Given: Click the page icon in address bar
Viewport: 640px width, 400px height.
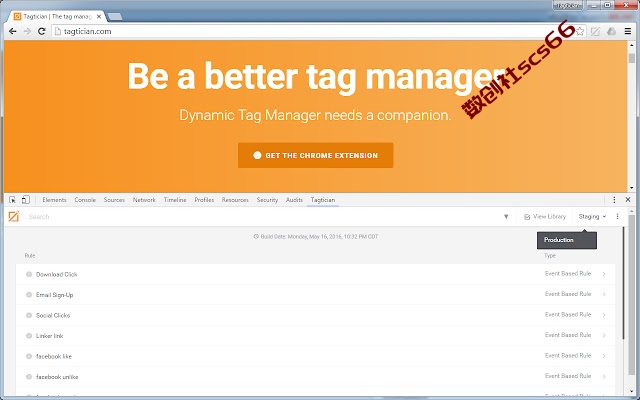Looking at the screenshot, I should point(58,31).
